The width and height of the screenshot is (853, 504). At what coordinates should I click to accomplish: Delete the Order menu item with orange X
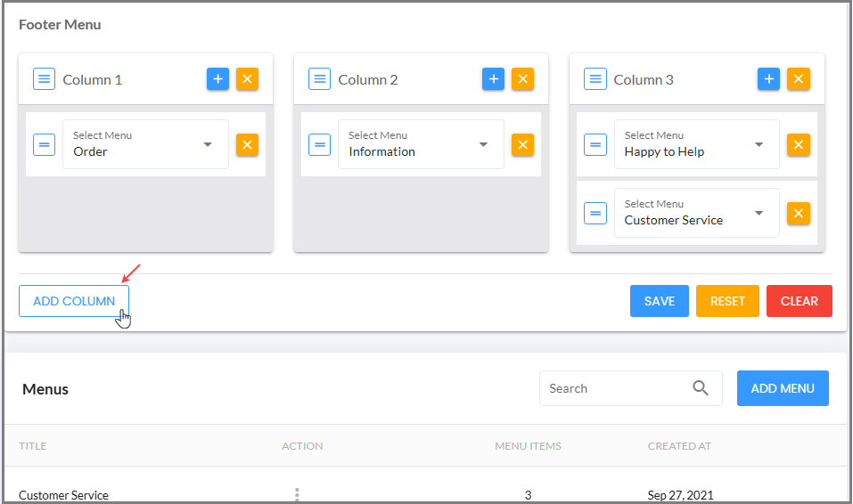click(x=247, y=144)
